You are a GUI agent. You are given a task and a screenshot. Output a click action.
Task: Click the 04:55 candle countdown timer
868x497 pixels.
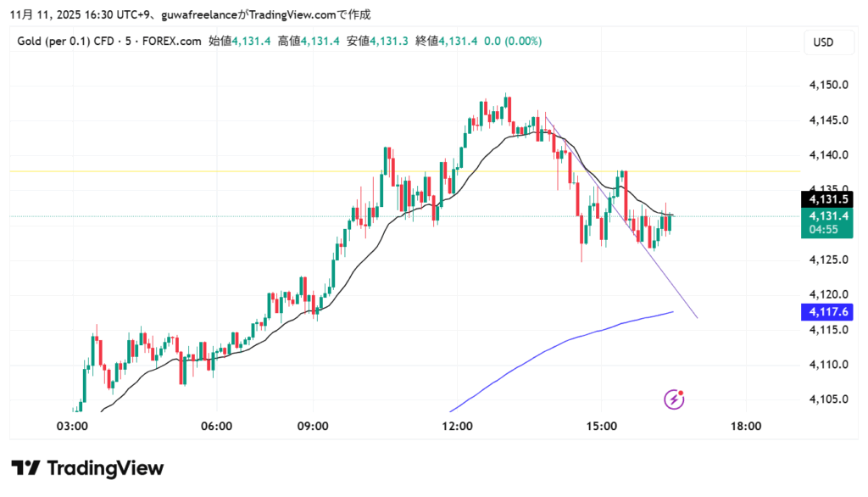(826, 229)
